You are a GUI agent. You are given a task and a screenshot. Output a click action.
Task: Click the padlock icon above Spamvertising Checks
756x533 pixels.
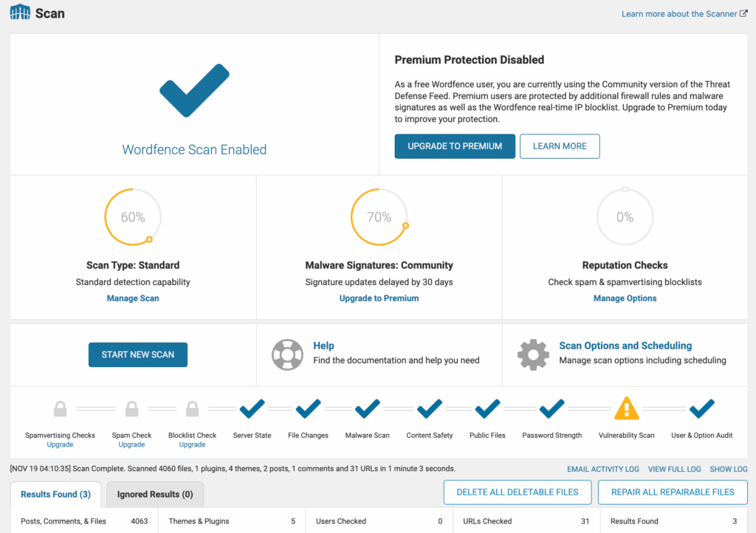(x=60, y=408)
